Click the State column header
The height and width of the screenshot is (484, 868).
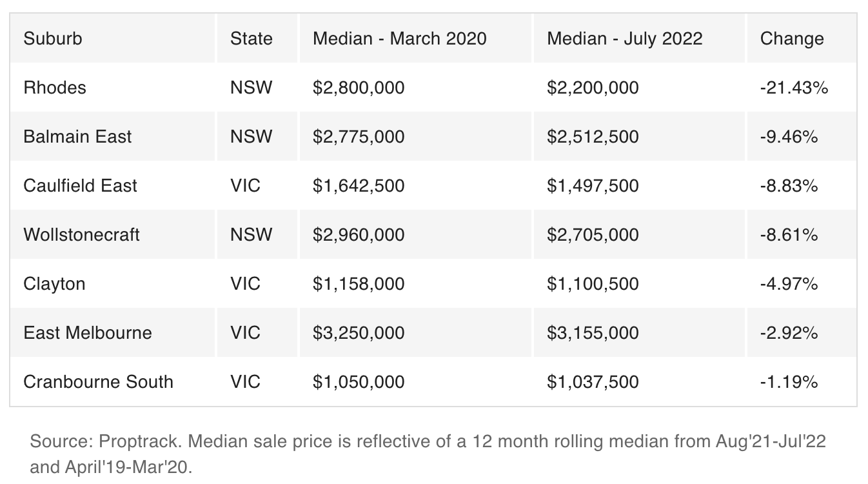point(252,39)
